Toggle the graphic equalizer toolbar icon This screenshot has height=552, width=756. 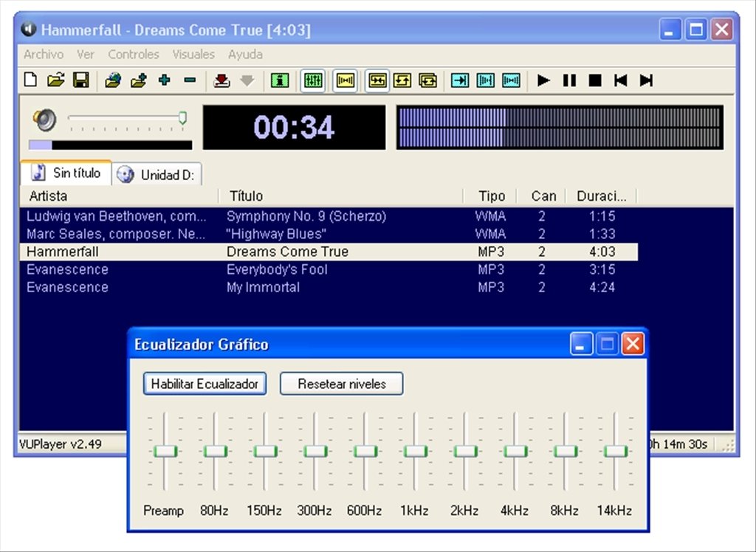click(x=313, y=80)
